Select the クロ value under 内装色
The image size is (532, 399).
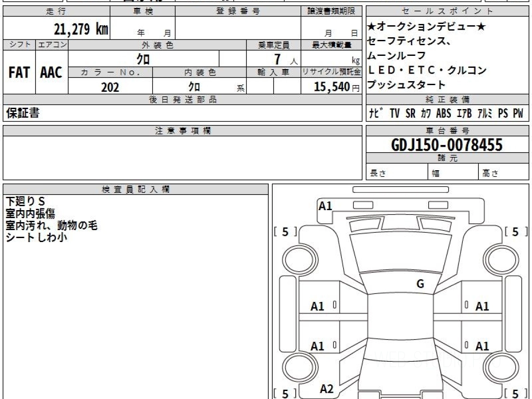click(194, 86)
